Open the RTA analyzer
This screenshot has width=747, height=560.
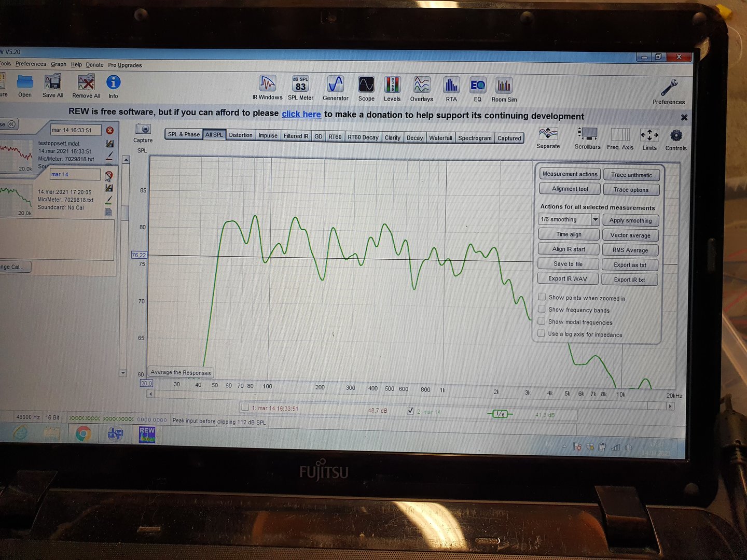(x=451, y=87)
